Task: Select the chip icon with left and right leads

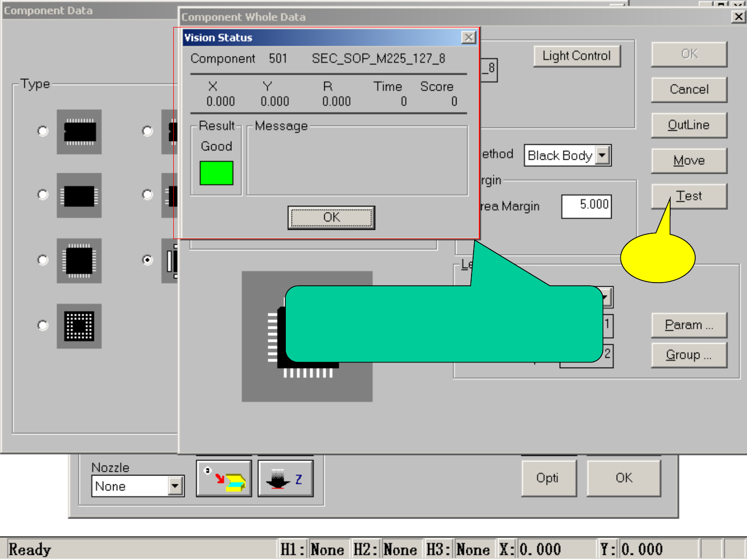Action: click(x=79, y=196)
